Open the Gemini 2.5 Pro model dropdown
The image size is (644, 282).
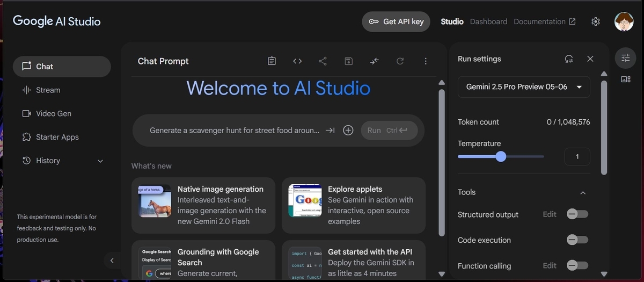click(524, 86)
